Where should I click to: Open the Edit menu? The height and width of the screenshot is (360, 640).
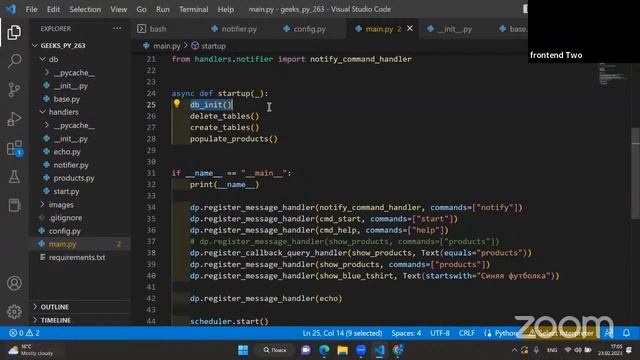[x=53, y=9]
